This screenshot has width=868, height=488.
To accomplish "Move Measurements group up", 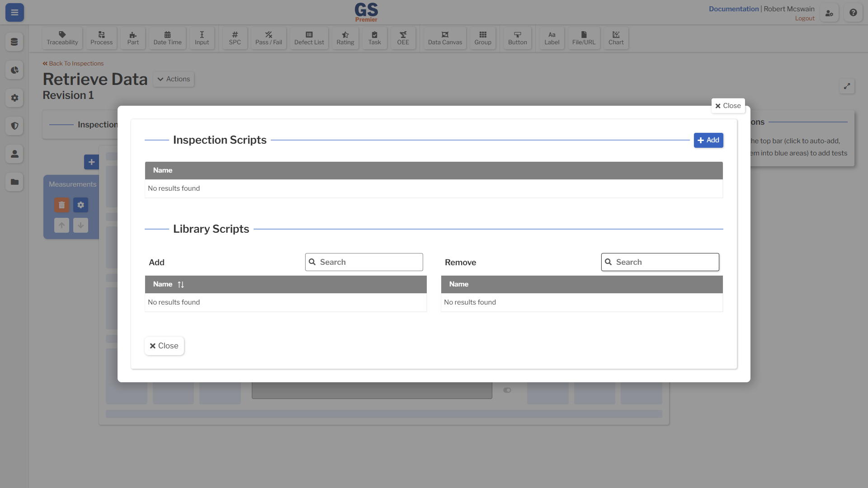I will (x=62, y=225).
